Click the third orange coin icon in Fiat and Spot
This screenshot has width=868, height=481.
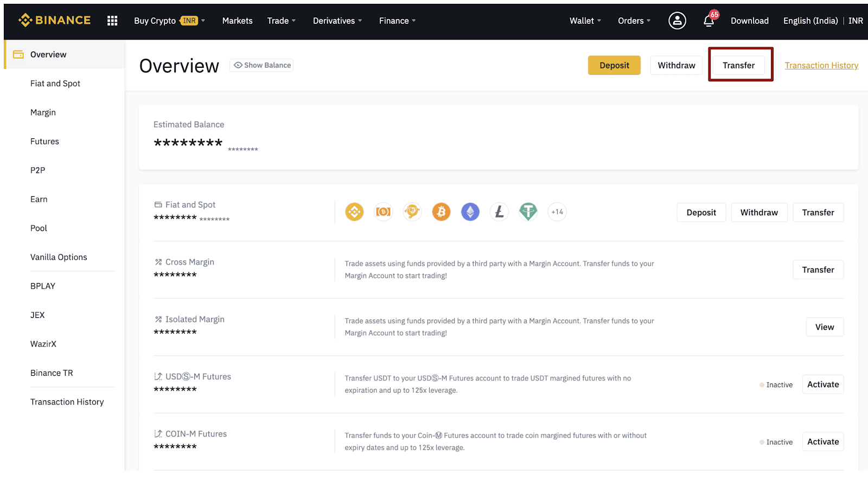pyautogui.click(x=412, y=212)
